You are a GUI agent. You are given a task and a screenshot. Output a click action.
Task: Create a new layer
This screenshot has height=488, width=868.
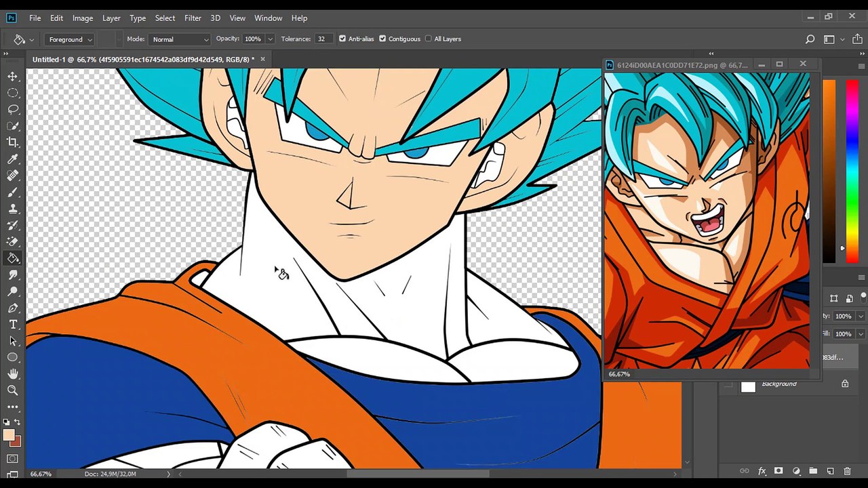coord(831,471)
